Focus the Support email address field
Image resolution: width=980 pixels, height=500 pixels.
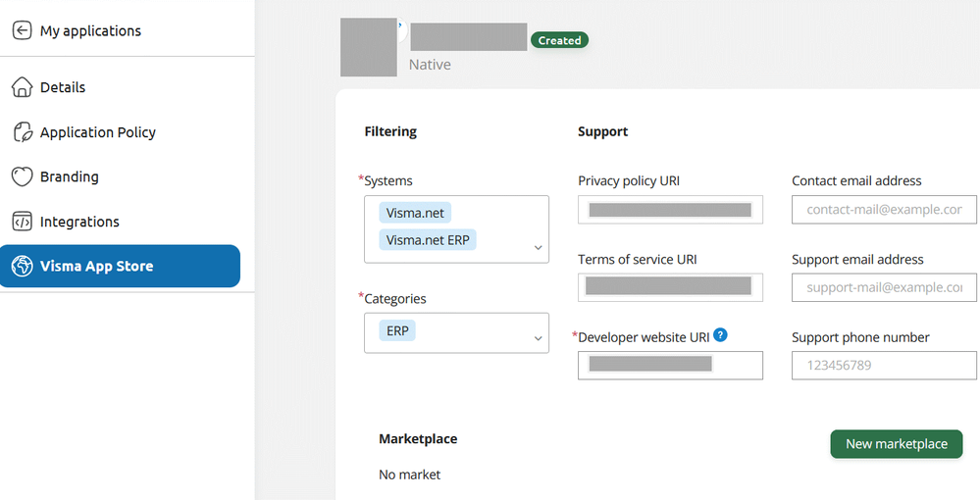[x=884, y=287]
